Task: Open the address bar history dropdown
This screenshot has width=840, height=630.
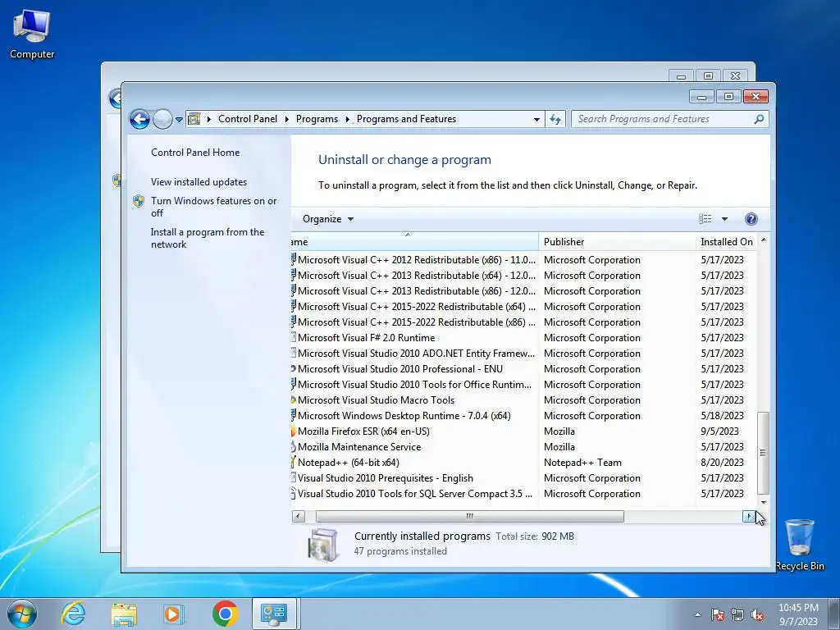Action: [x=536, y=120]
